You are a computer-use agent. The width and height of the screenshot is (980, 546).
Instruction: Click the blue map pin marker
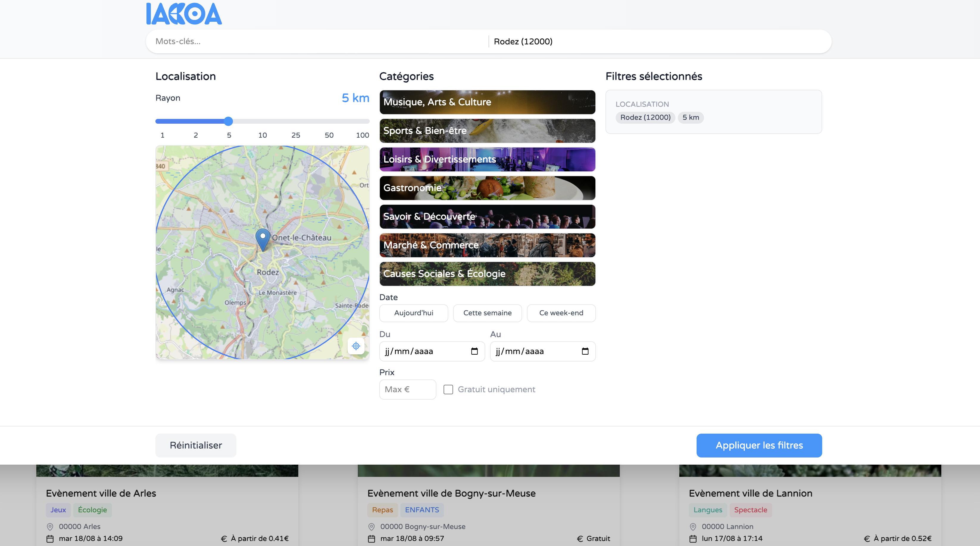click(263, 239)
